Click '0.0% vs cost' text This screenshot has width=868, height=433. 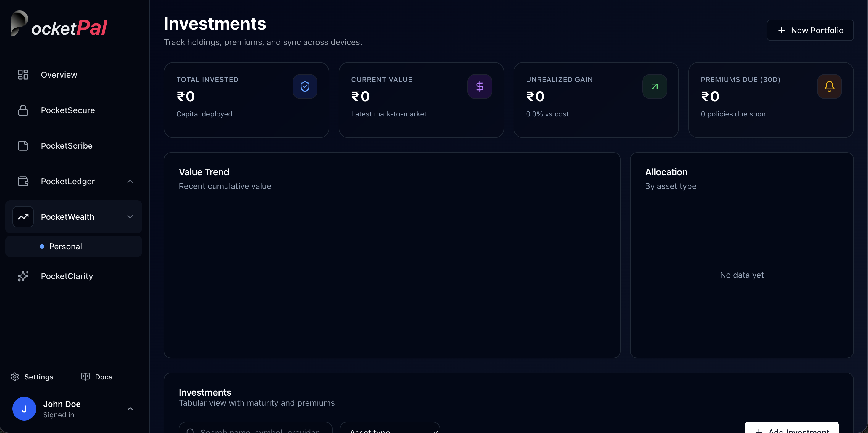(x=547, y=114)
